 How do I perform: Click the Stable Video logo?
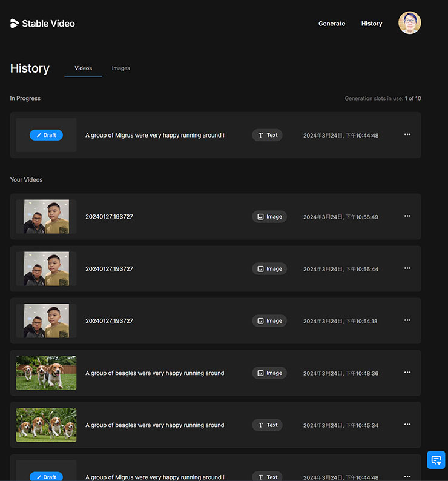[x=42, y=24]
